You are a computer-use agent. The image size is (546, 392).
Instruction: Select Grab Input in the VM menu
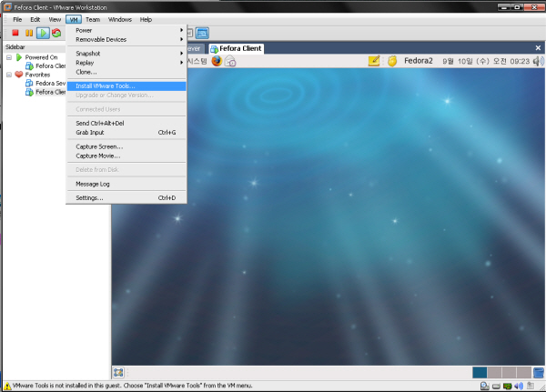[x=126, y=133]
